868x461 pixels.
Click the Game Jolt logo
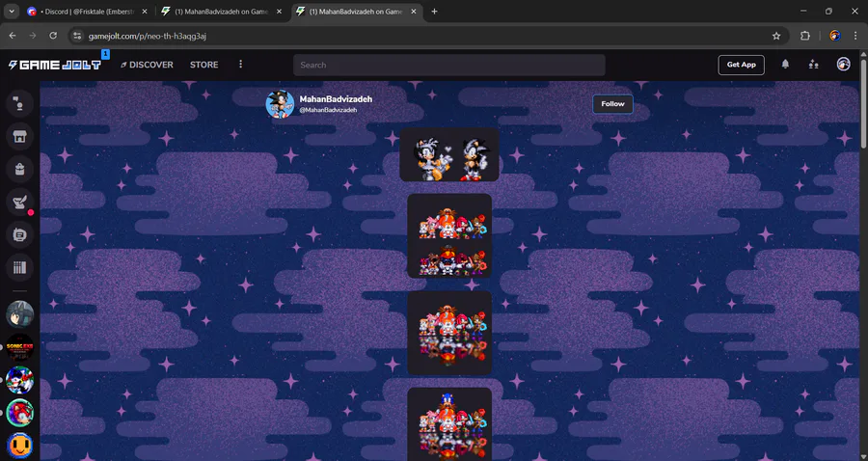point(55,65)
